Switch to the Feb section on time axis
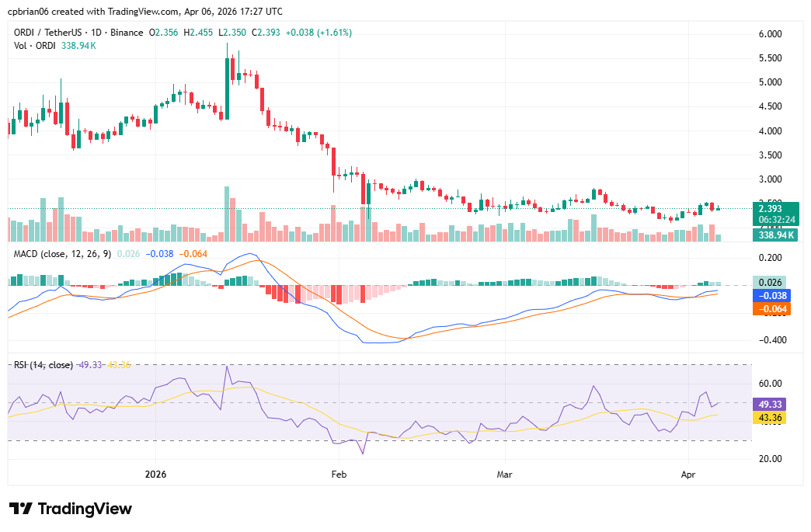The height and width of the screenshot is (532, 811). click(338, 473)
